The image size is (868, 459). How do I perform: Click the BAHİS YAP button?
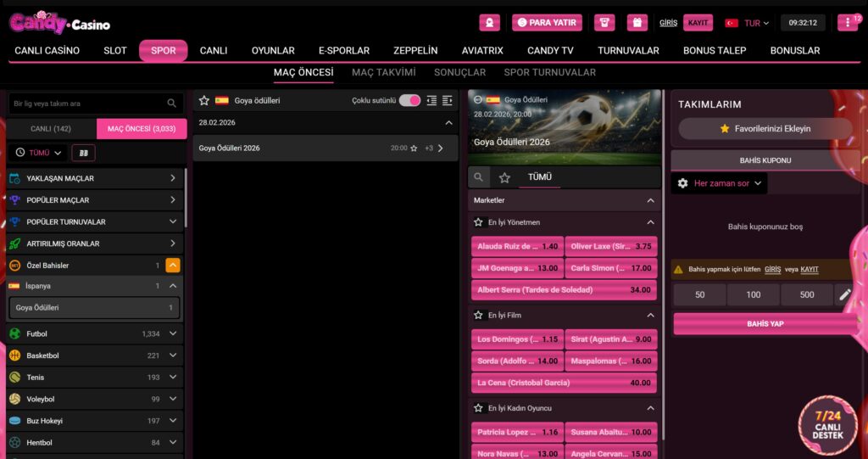pos(765,324)
